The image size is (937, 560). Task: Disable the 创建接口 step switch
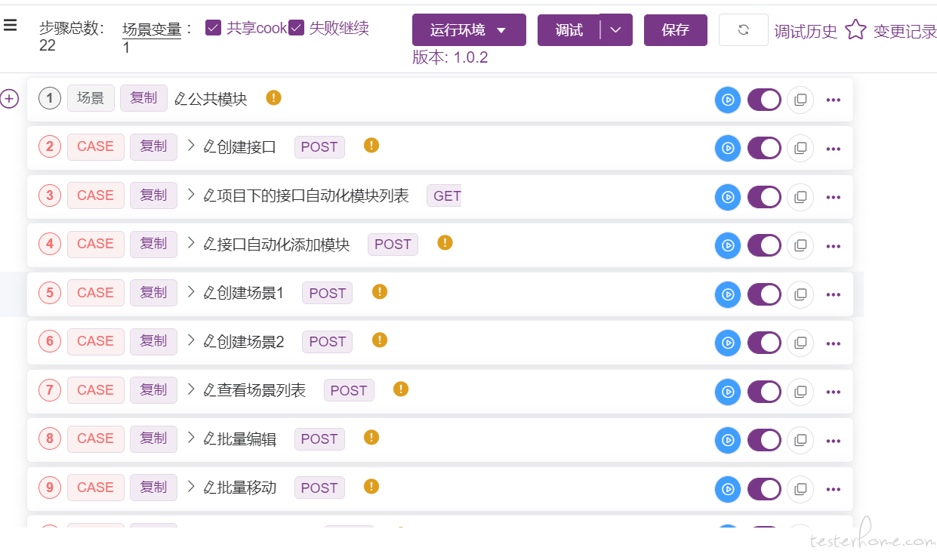click(x=764, y=149)
